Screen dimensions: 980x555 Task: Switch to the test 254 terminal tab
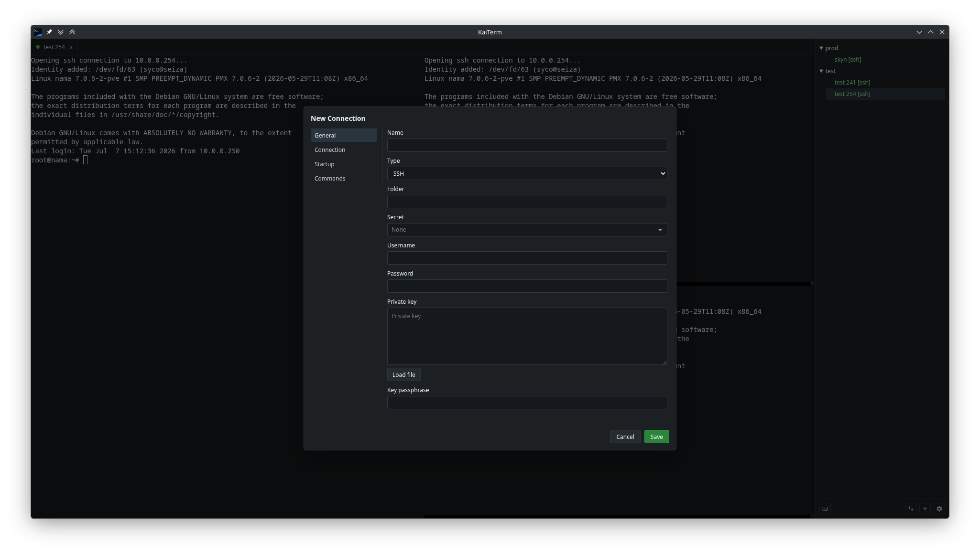click(x=54, y=47)
